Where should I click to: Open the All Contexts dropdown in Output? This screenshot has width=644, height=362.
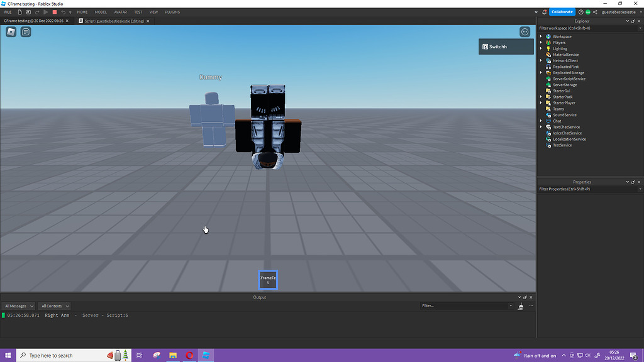(x=54, y=306)
